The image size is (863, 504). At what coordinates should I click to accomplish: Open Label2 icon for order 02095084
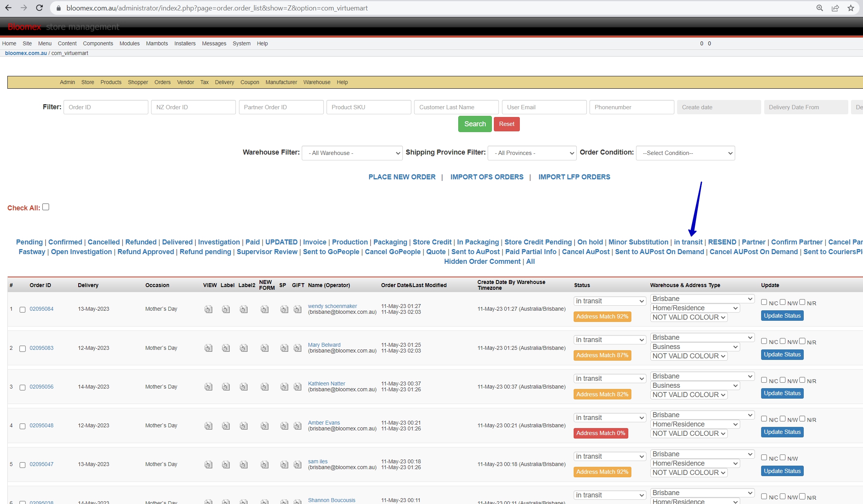pos(244,309)
